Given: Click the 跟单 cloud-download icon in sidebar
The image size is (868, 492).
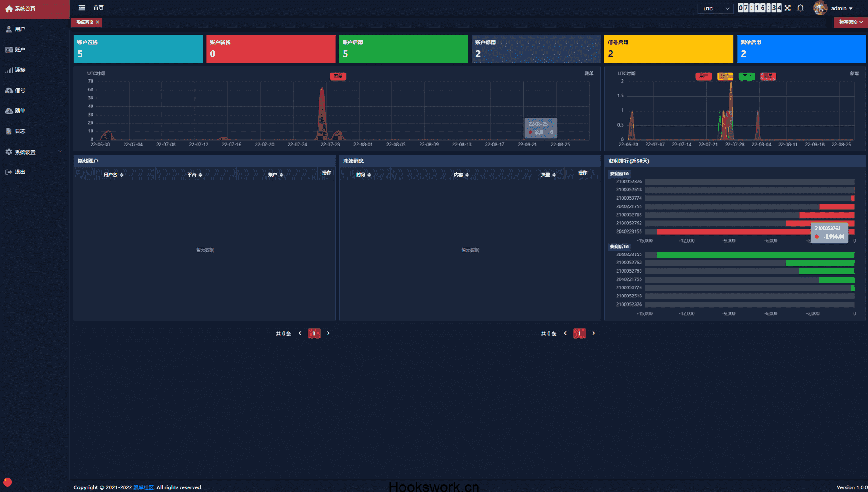Looking at the screenshot, I should coord(9,111).
